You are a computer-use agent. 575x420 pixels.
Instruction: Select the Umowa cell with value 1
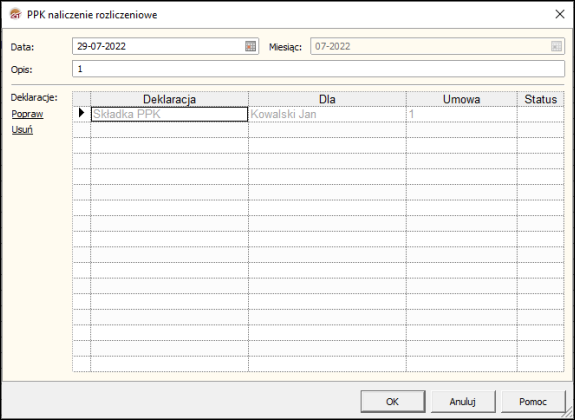(461, 114)
